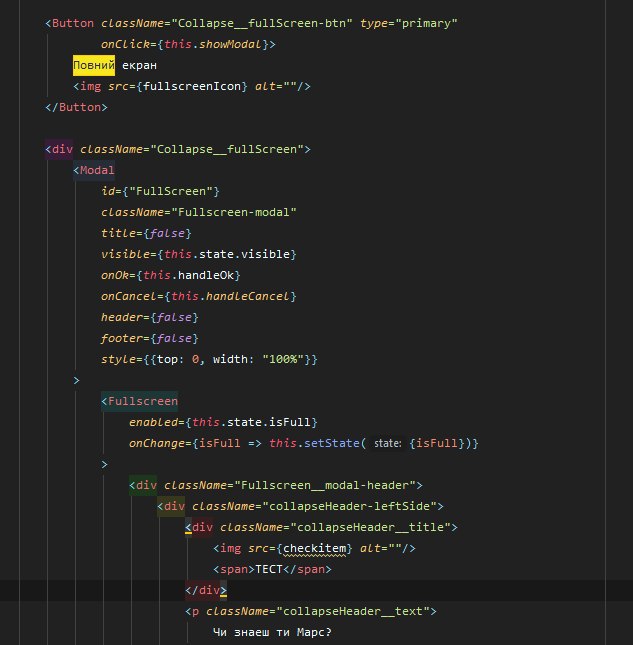Screen dimensions: 633x645
Task: Click the closing </div> tag on the current line
Action: tap(206, 590)
